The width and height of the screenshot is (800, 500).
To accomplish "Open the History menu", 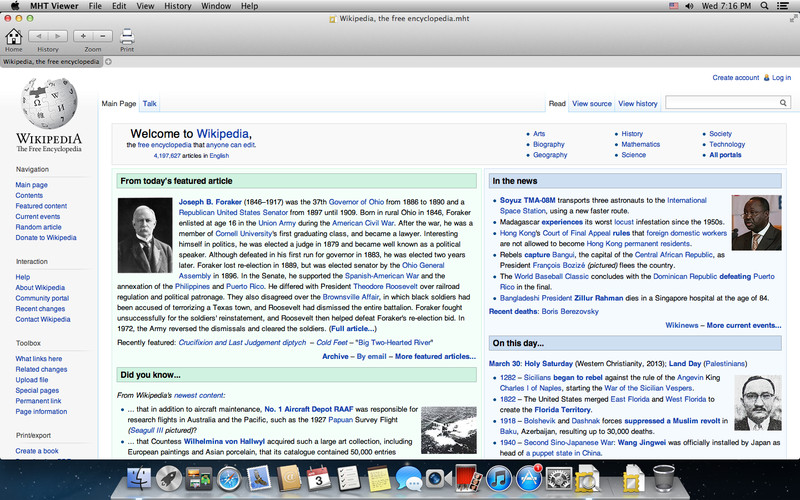I will click(178, 6).
